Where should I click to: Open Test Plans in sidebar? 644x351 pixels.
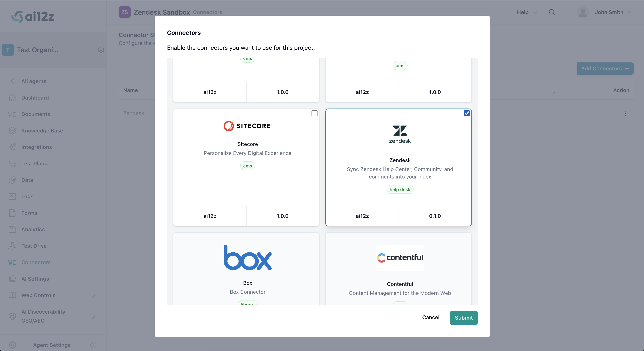pyautogui.click(x=34, y=164)
